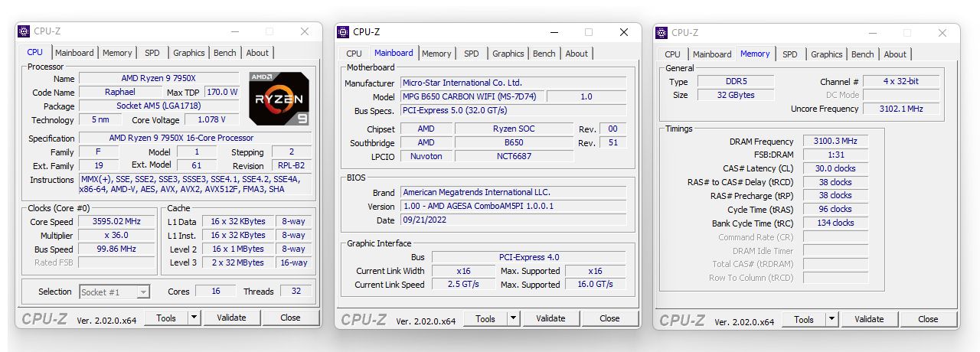Screen dimensions: 980x352
Task: Click the Threads value 32
Action: [296, 292]
